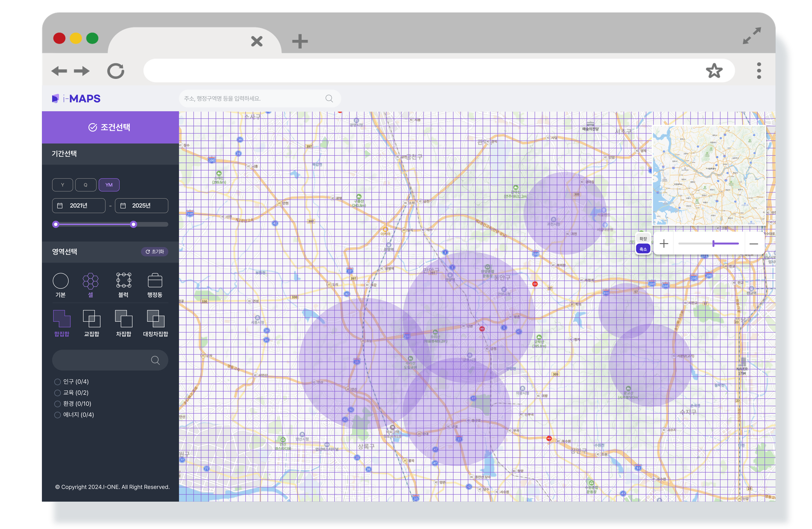The image size is (812, 529).
Task: Switch period to YM monthly mode
Action: [109, 185]
